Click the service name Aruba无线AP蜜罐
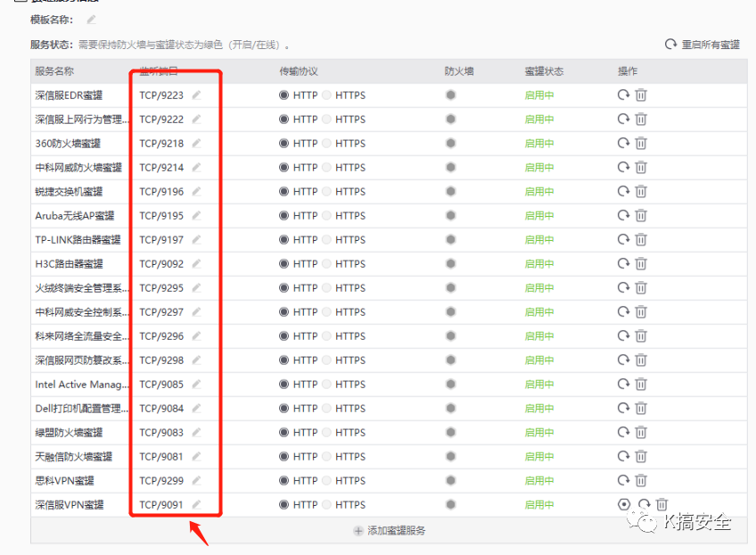This screenshot has height=555, width=756. [x=75, y=216]
